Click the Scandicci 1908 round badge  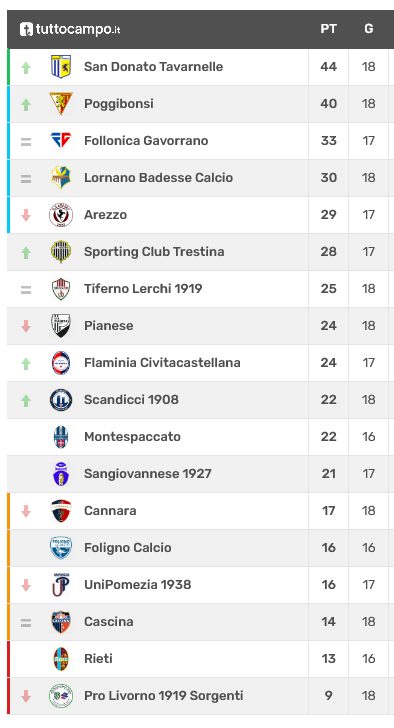61,400
